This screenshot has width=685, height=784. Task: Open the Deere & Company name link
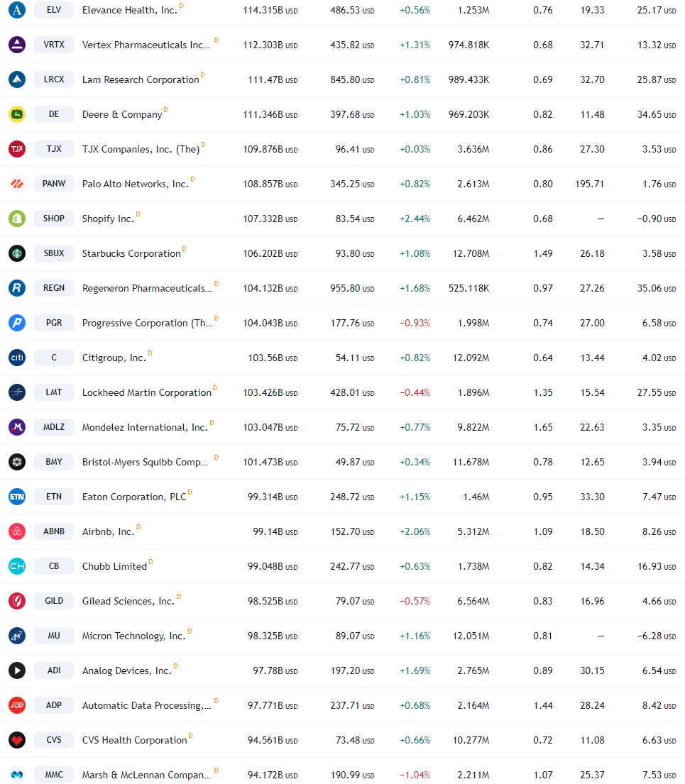(122, 114)
